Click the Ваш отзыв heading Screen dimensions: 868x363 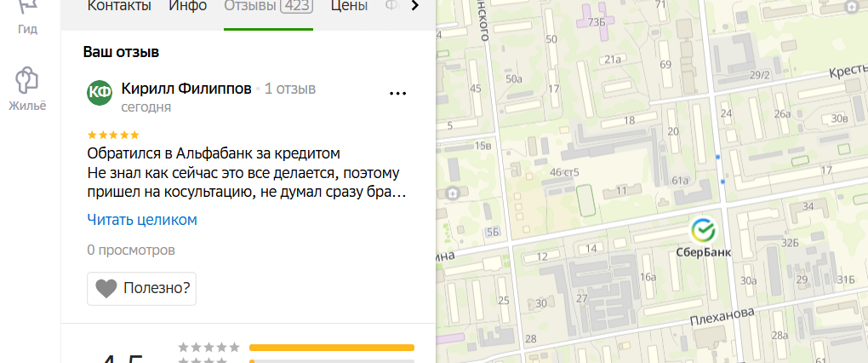[121, 52]
